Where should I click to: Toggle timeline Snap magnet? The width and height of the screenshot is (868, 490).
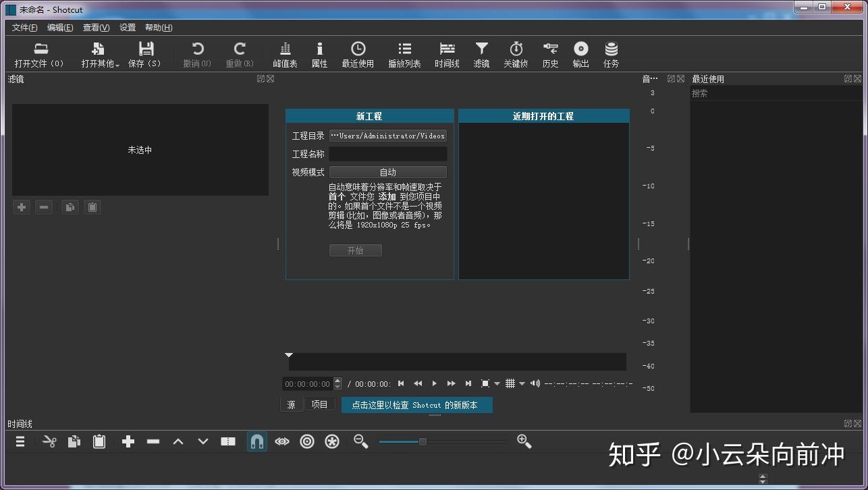[x=256, y=441]
